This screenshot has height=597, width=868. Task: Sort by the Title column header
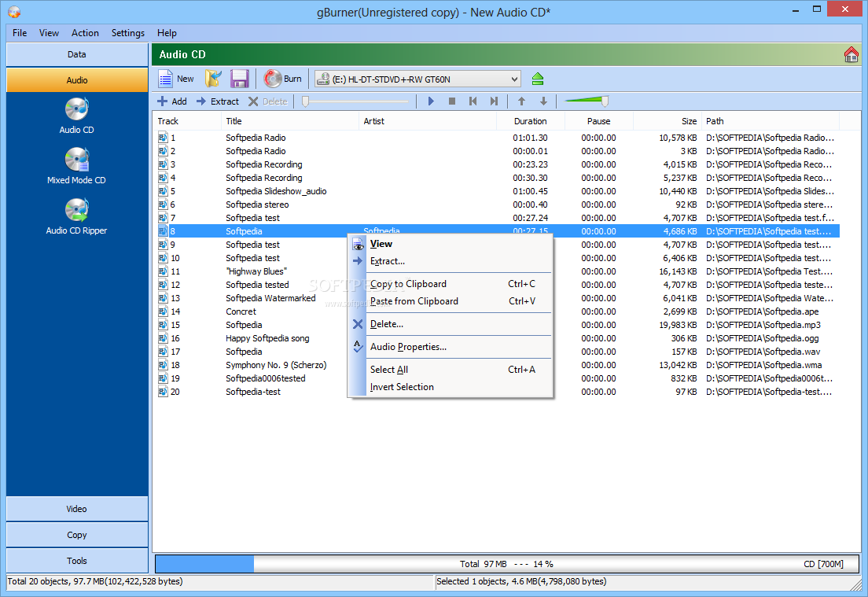pos(289,121)
